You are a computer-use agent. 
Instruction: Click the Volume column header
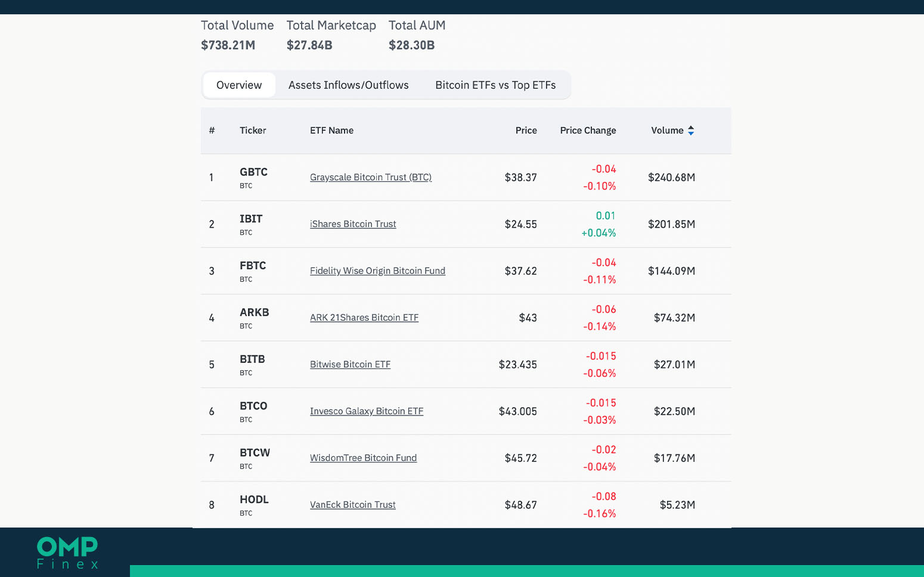click(x=667, y=131)
